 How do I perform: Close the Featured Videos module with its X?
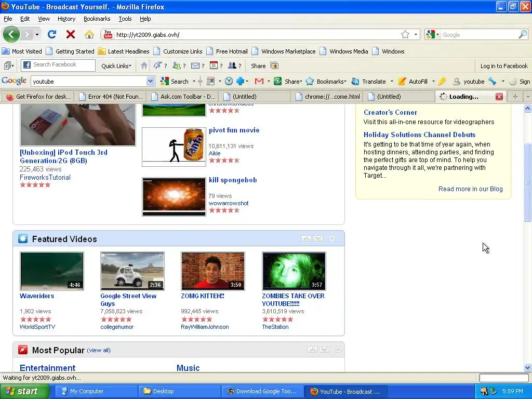[x=332, y=238]
